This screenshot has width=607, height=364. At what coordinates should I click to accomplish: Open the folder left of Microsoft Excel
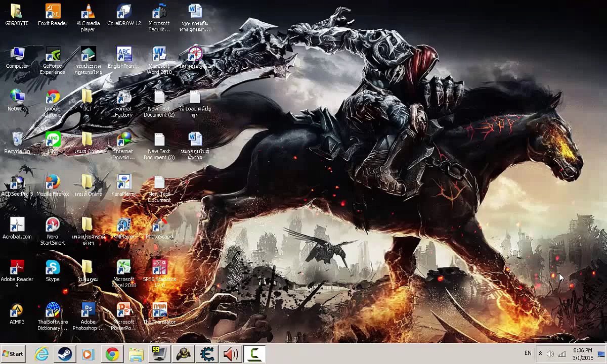click(88, 270)
